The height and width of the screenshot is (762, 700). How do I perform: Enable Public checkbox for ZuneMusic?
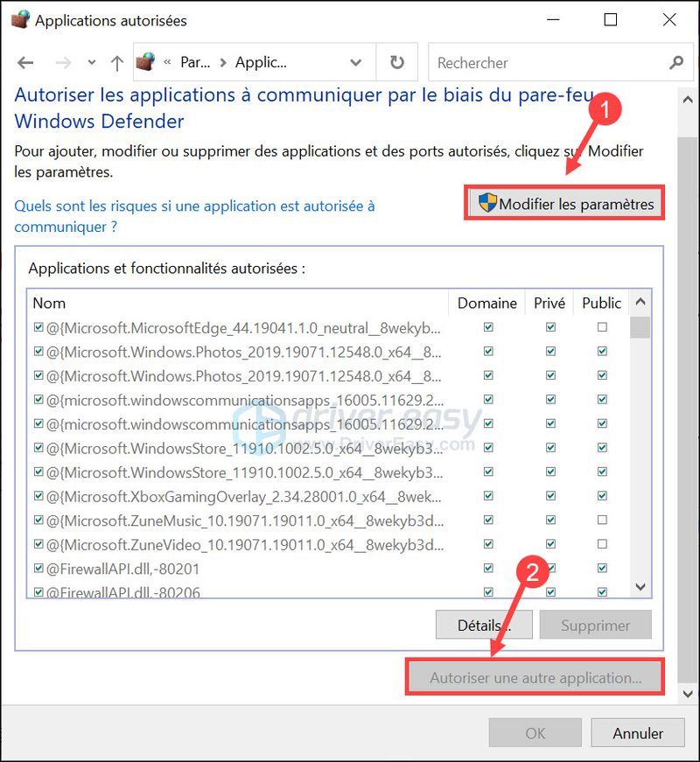click(x=602, y=520)
